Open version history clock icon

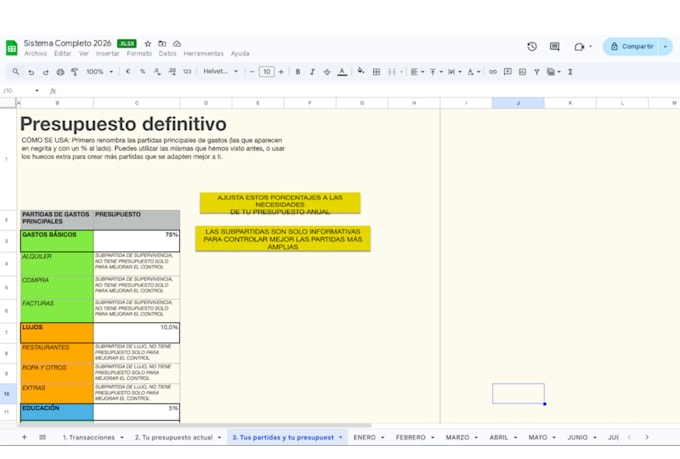tap(532, 46)
